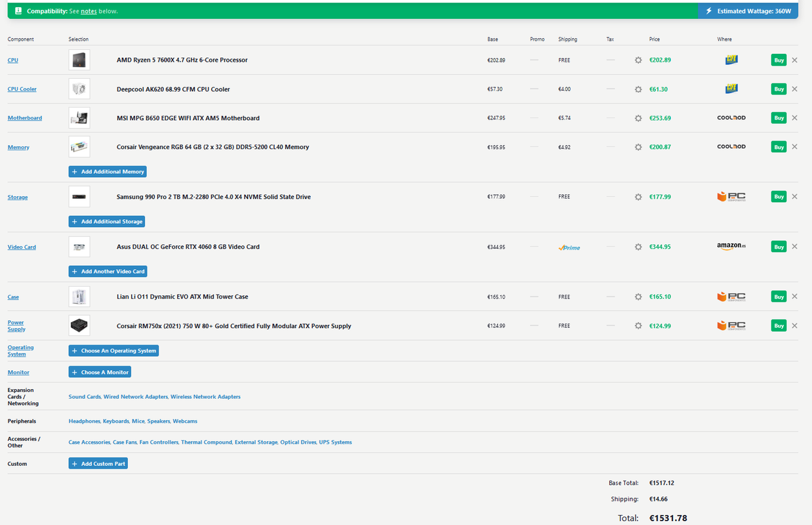
Task: Click the €253.69 motherboard price
Action: click(x=660, y=118)
